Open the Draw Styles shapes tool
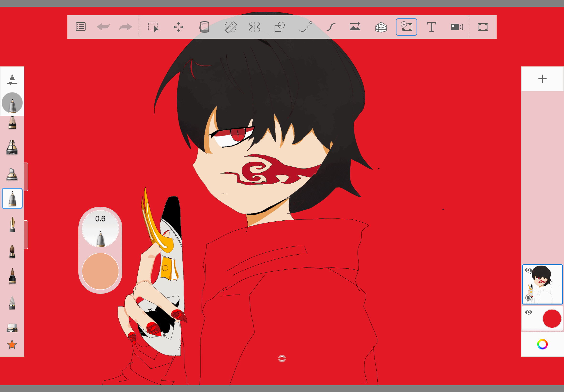This screenshot has width=564, height=392. [x=279, y=27]
